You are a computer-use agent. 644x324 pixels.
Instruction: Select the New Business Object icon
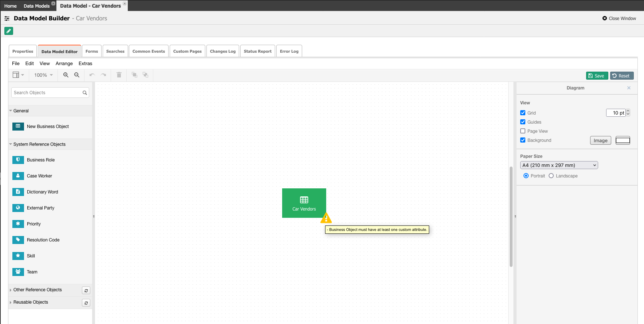coord(18,127)
